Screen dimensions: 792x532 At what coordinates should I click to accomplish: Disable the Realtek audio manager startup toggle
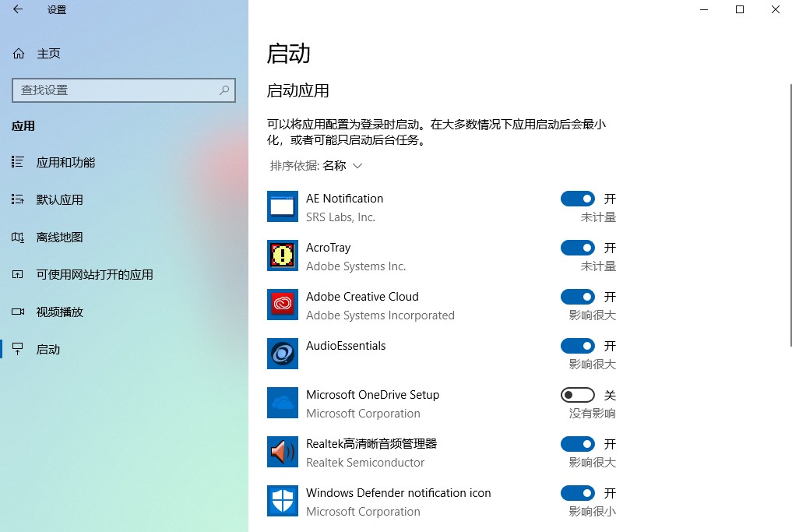577,444
